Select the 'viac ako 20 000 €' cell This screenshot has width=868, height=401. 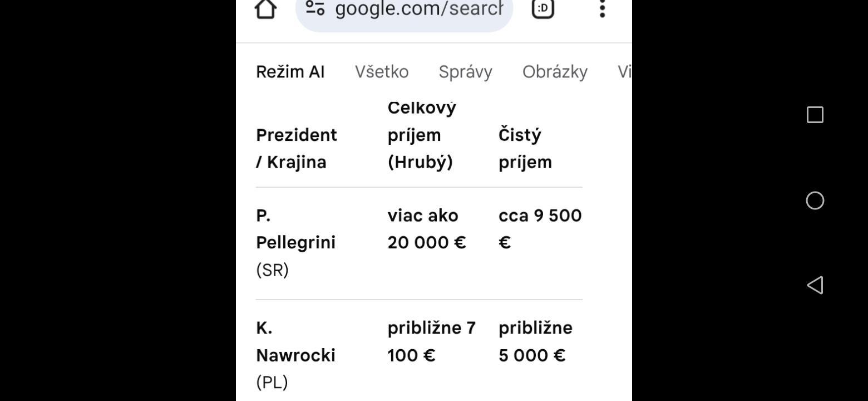(x=427, y=229)
